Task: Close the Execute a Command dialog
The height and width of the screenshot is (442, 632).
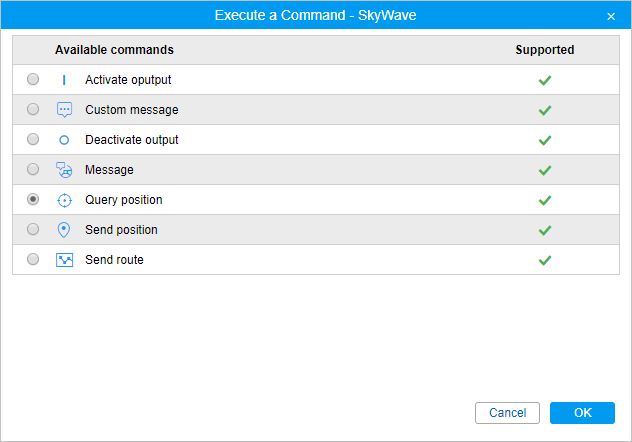Action: [x=611, y=16]
